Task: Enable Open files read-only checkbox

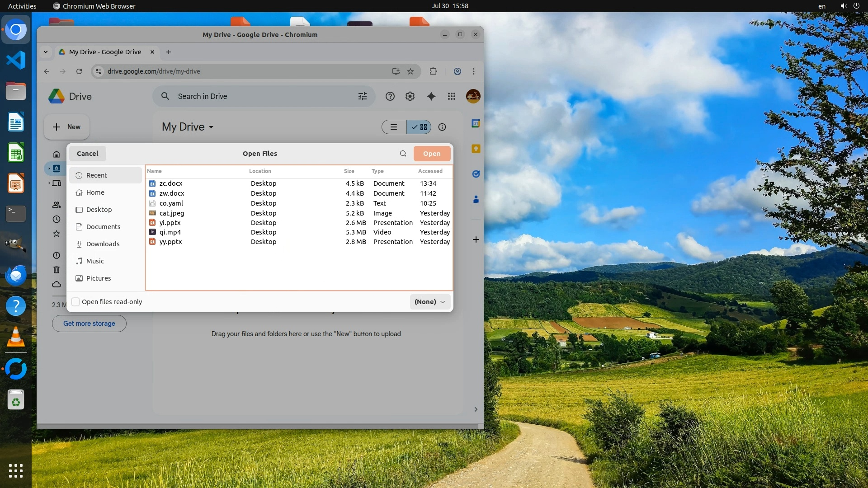Action: pyautogui.click(x=76, y=302)
